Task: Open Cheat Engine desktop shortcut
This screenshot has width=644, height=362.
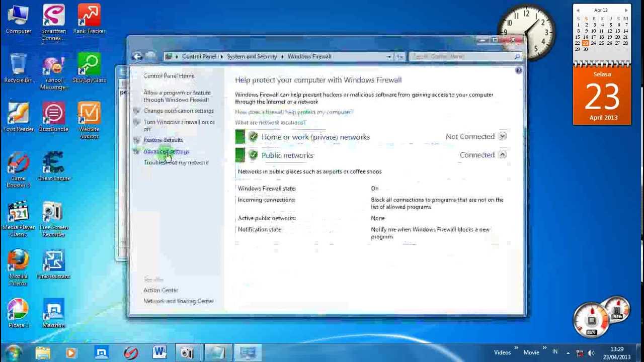Action: point(53,166)
